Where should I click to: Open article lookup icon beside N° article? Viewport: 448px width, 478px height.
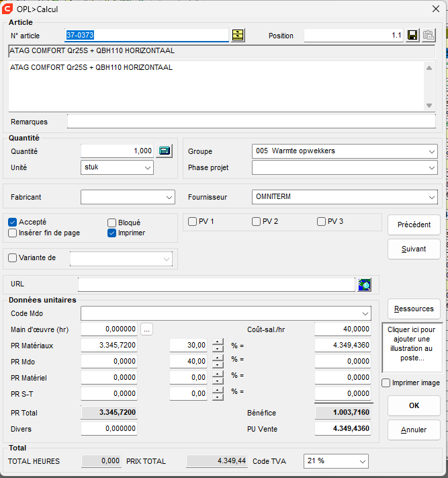[238, 36]
